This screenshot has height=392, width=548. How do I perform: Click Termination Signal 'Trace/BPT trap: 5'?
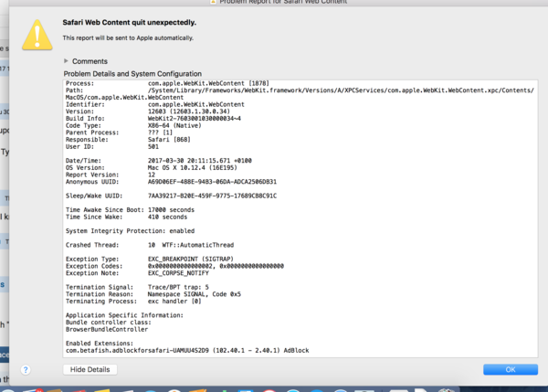click(x=178, y=287)
